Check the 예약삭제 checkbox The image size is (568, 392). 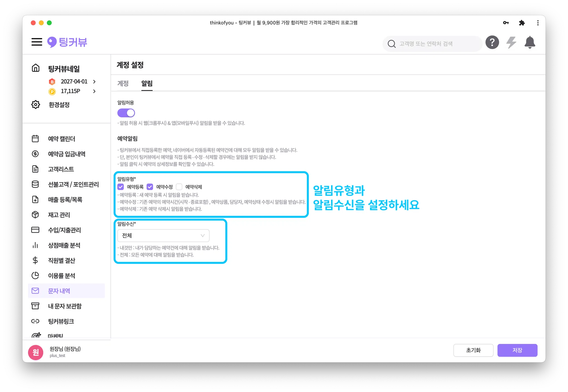click(179, 187)
